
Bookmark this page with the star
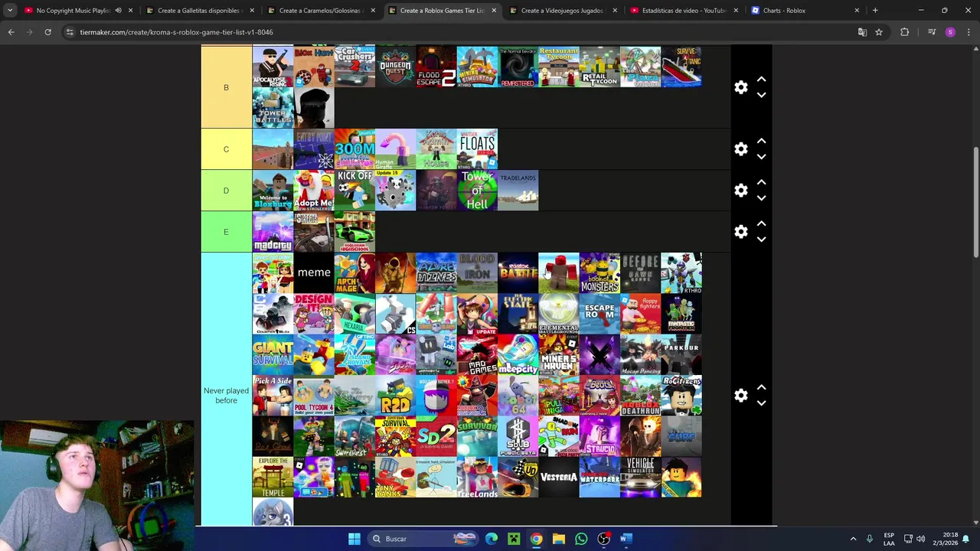click(x=879, y=32)
